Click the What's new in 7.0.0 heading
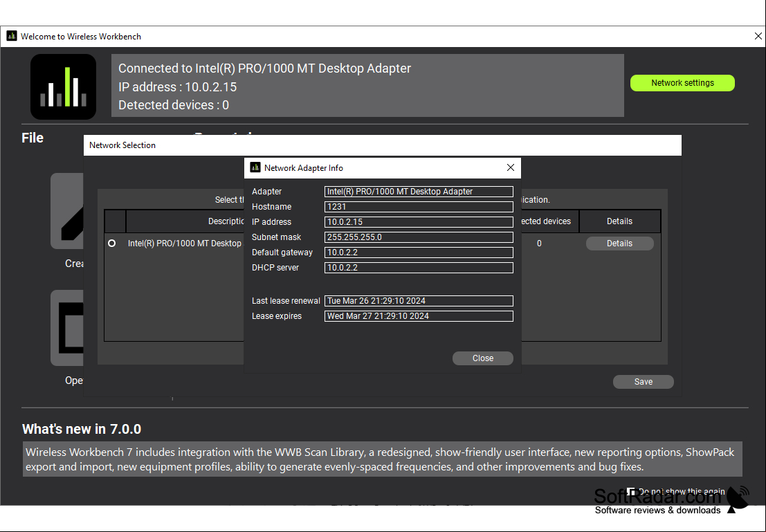Viewport: 766px width, 532px height. pyautogui.click(x=82, y=429)
